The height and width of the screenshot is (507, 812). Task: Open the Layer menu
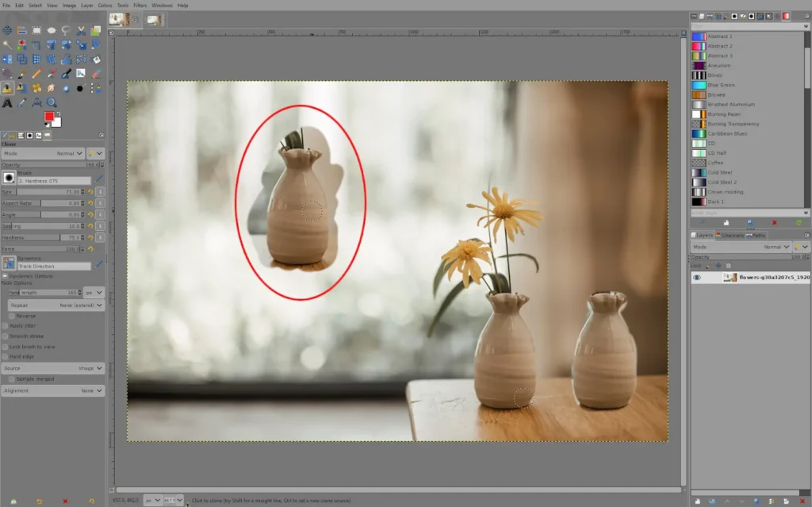point(87,6)
